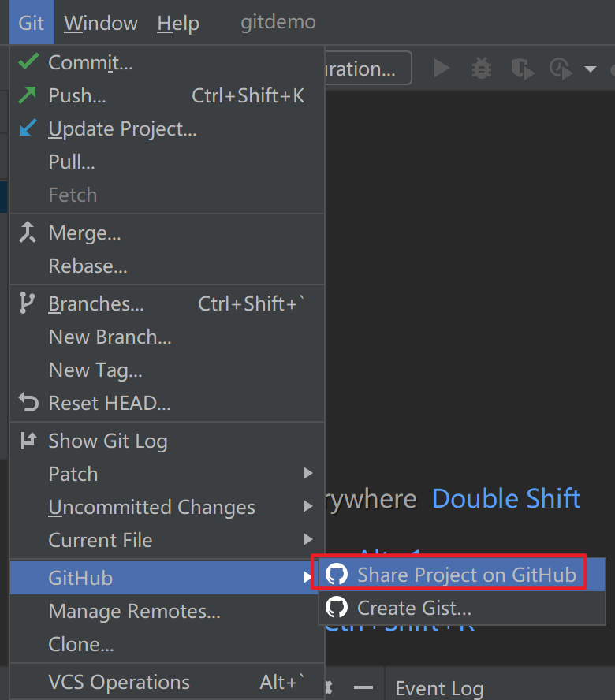615x700 pixels.
Task: Open Branches... popup entry
Action: [x=167, y=303]
